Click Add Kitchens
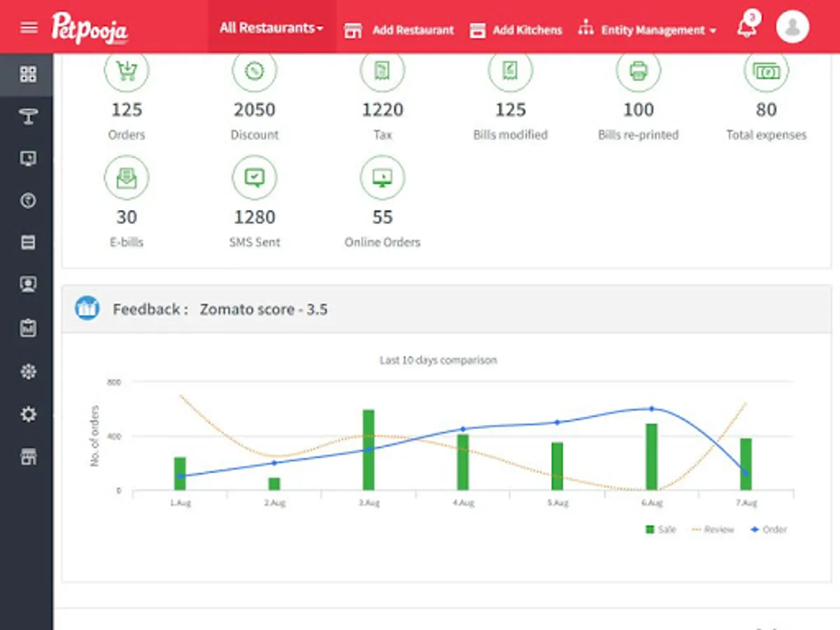 tap(516, 30)
